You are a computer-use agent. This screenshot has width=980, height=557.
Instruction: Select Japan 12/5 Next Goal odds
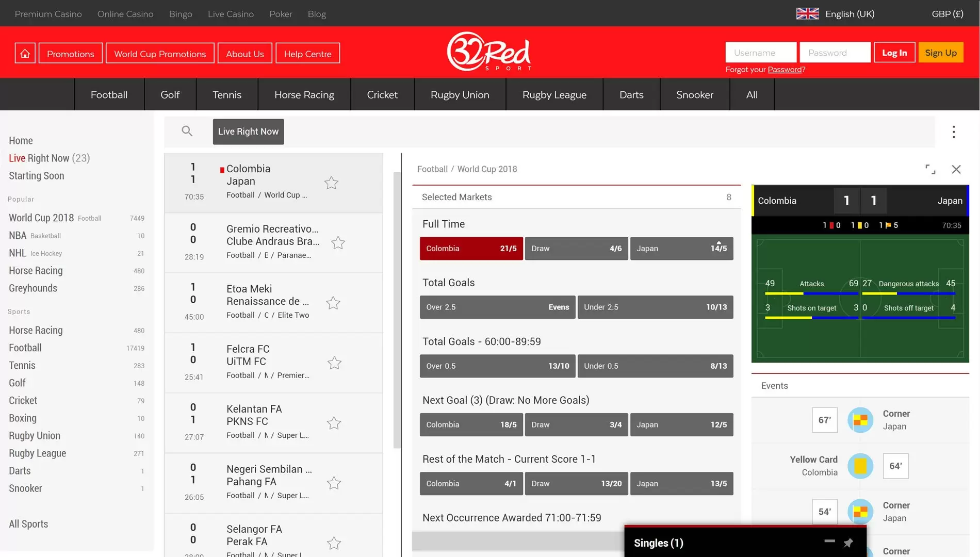click(x=682, y=425)
